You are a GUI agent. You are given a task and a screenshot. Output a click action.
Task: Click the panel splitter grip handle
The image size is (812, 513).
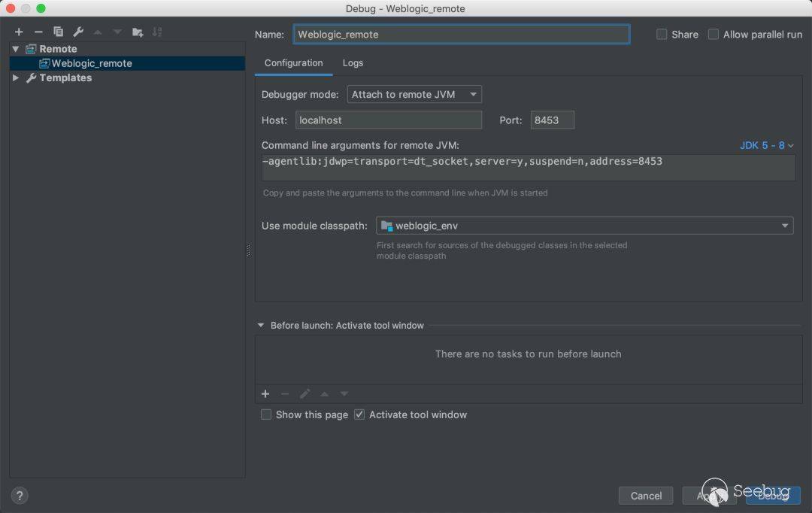(249, 250)
